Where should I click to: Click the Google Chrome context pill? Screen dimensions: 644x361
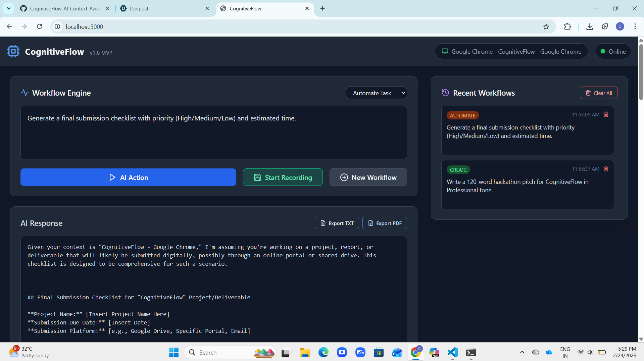511,51
